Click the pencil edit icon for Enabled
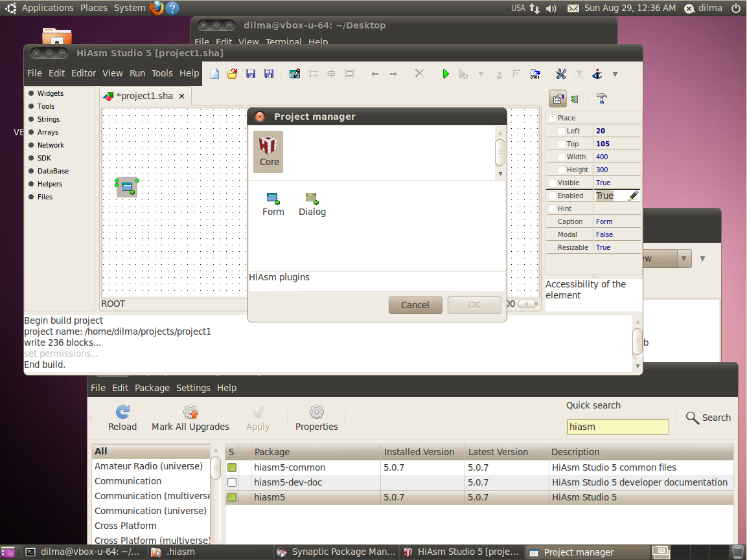747x560 pixels. pyautogui.click(x=633, y=196)
